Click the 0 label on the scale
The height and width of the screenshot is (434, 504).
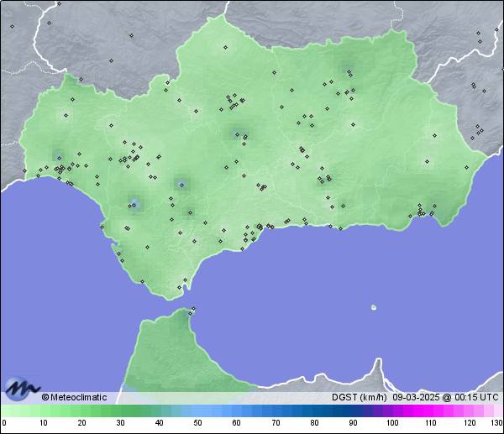pyautogui.click(x=4, y=423)
